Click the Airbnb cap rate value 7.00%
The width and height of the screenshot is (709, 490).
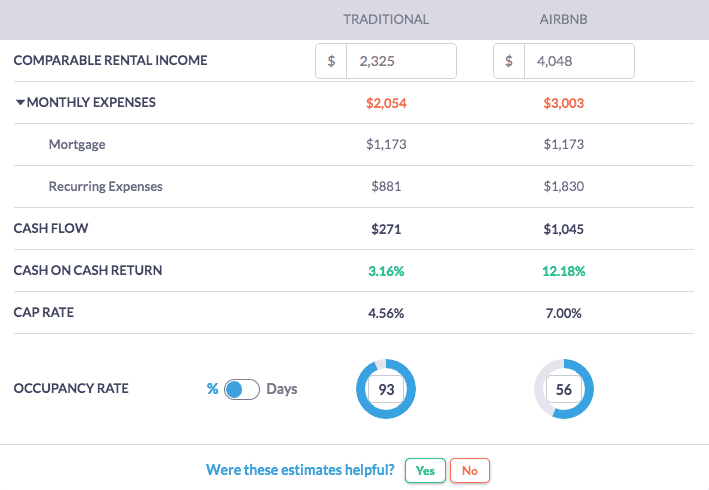(564, 312)
